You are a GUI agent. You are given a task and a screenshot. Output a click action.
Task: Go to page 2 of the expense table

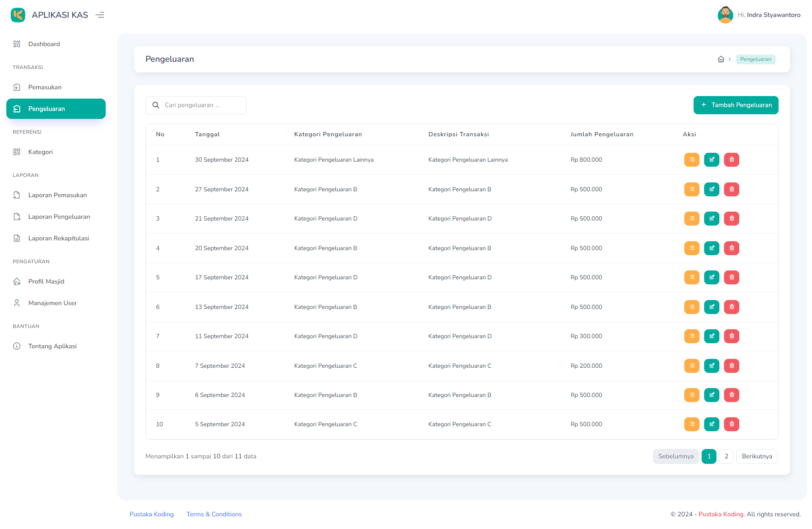[x=727, y=456]
